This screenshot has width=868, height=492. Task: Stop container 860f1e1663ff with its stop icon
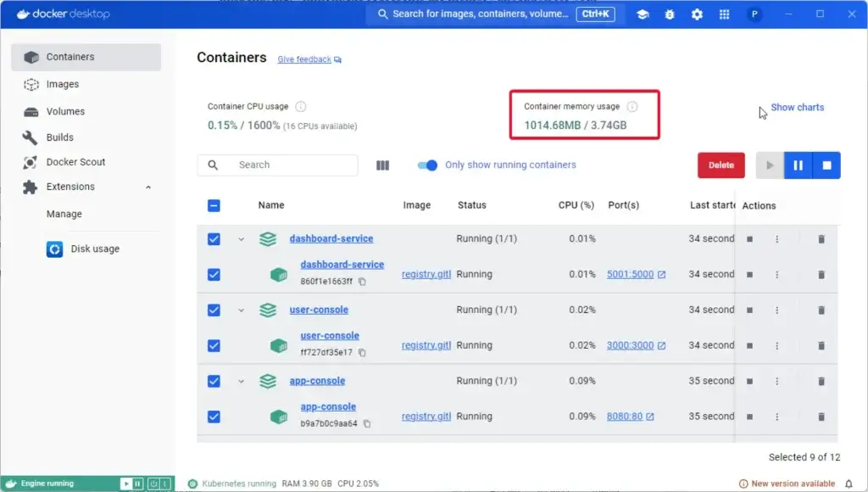[x=749, y=274]
